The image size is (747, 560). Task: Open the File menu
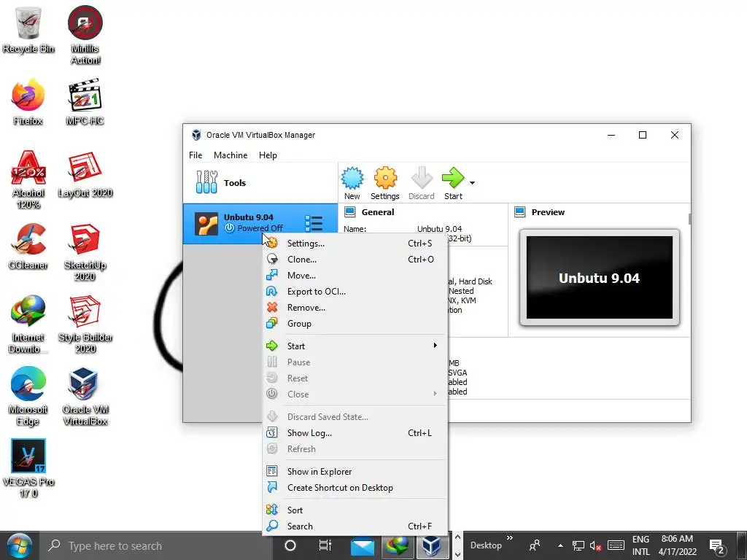pyautogui.click(x=196, y=155)
